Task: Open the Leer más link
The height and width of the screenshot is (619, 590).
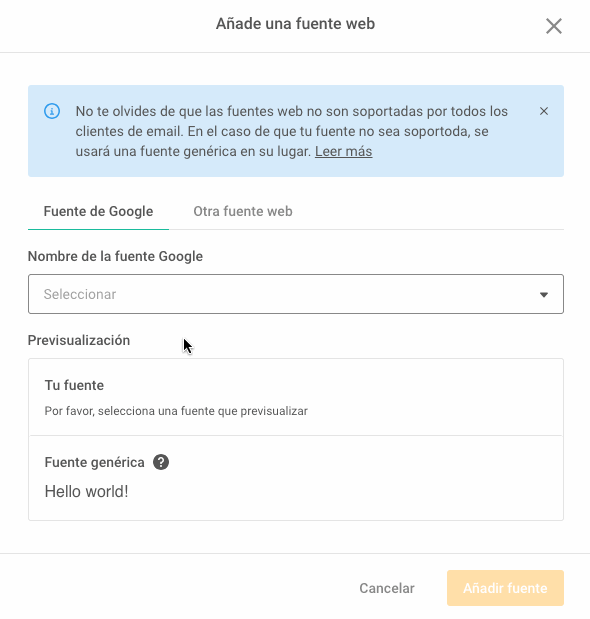Action: [343, 151]
